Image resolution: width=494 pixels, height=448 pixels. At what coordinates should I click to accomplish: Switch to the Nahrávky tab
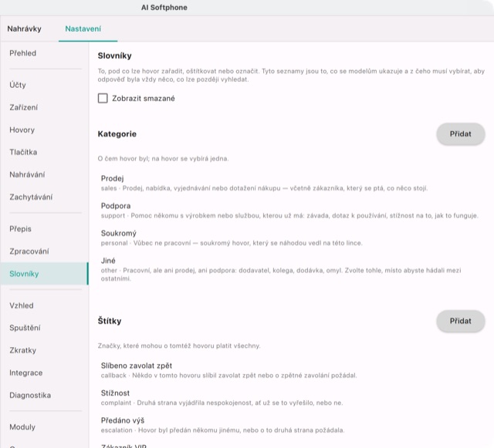click(x=24, y=29)
